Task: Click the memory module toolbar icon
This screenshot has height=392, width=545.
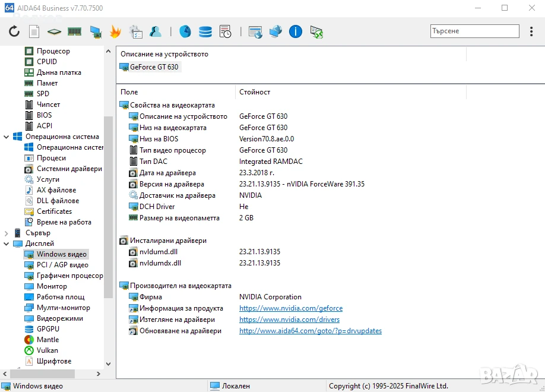Action: point(74,31)
